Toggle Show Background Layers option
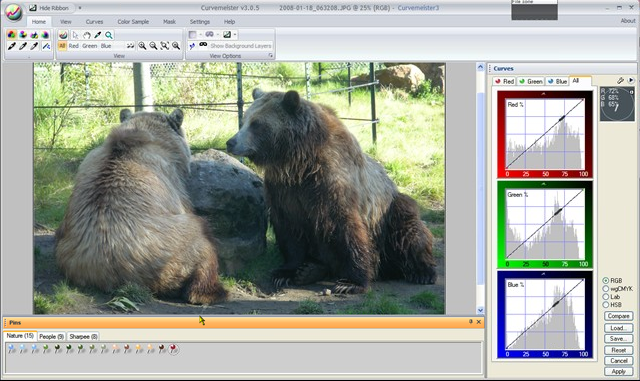 coord(241,46)
